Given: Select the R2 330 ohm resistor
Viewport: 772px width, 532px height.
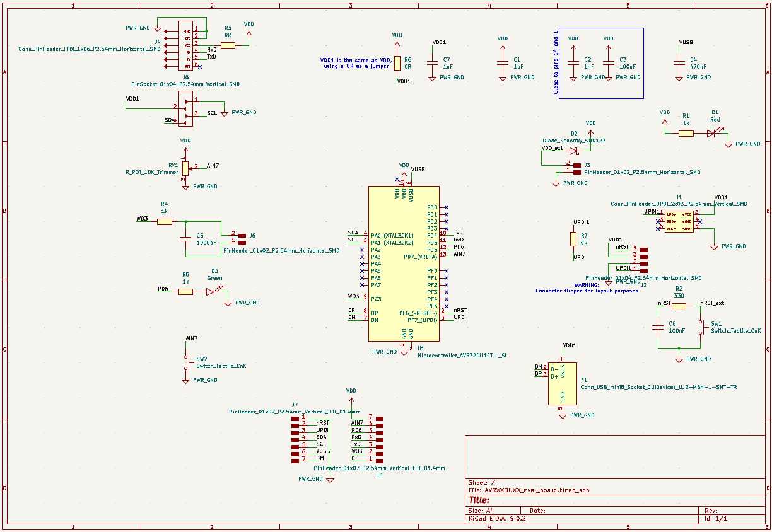Looking at the screenshot, I should pyautogui.click(x=679, y=306).
